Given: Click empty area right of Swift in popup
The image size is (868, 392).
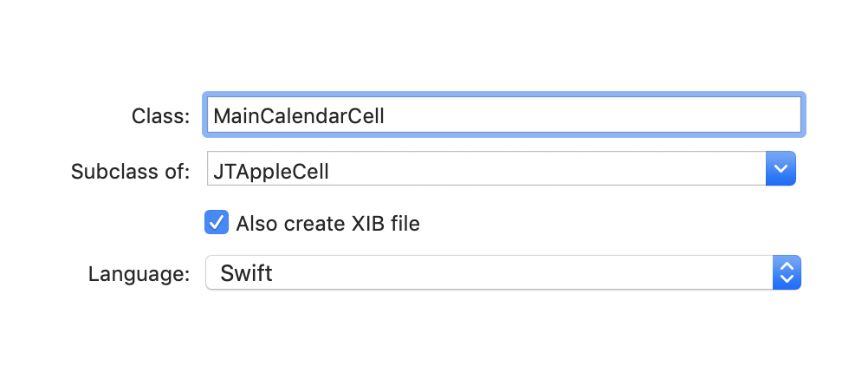Looking at the screenshot, I should click(x=520, y=273).
